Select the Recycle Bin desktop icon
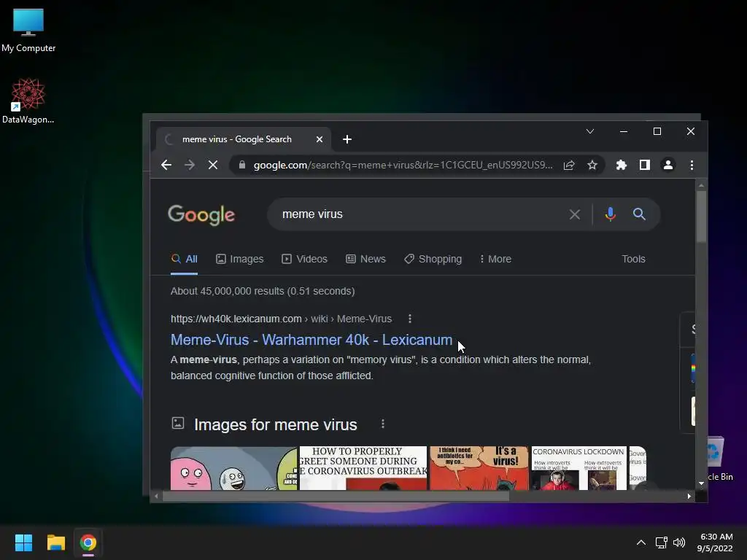Viewport: 747px width, 560px height. coord(720,459)
